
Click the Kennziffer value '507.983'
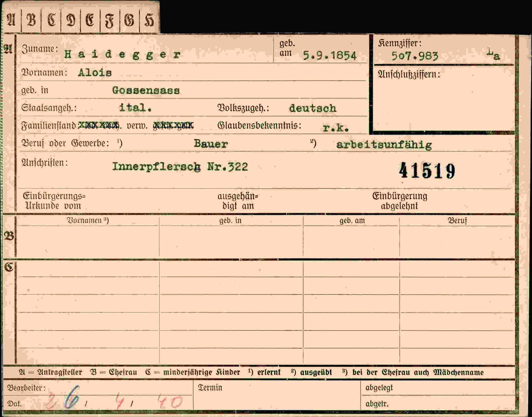tap(415, 56)
